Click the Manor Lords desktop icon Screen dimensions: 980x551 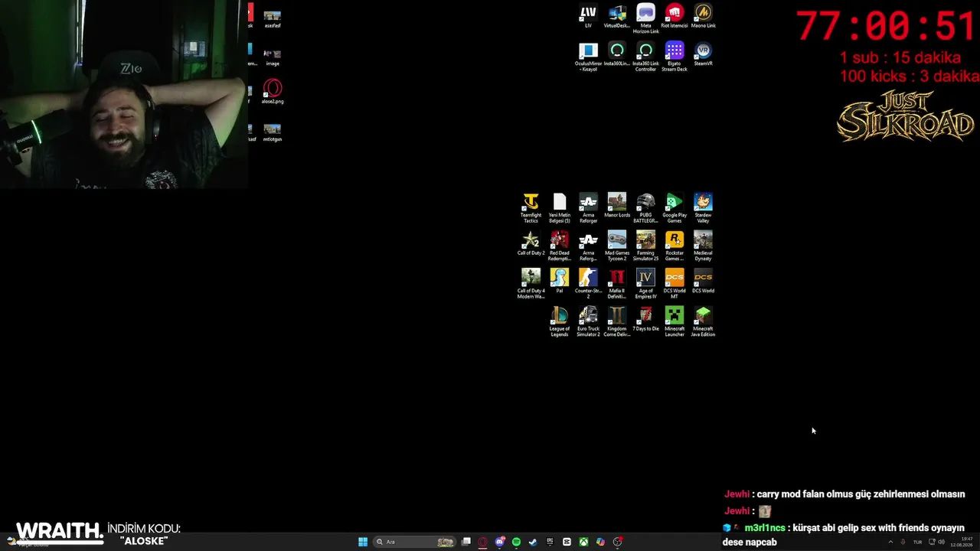tap(617, 206)
